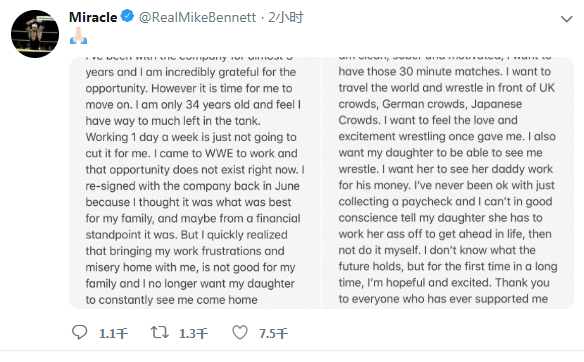The width and height of the screenshot is (584, 362).
Task: Click the 7.5千 like count
Action: coord(273,333)
